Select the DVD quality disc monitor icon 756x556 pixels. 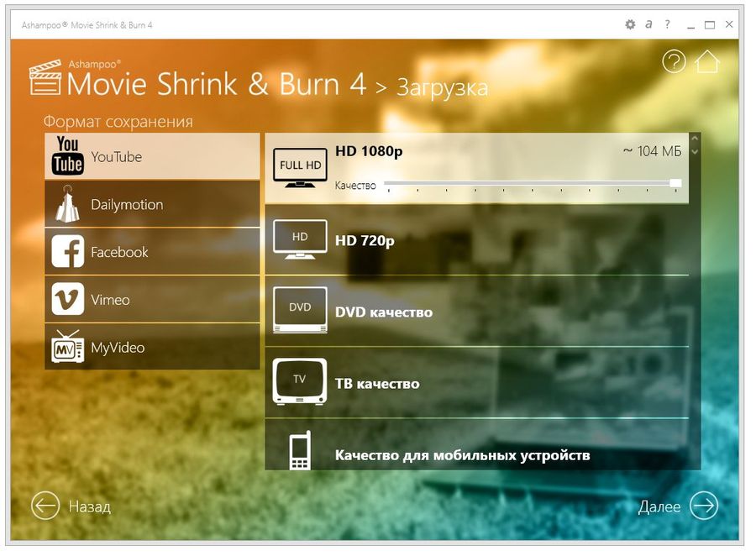coord(299,309)
